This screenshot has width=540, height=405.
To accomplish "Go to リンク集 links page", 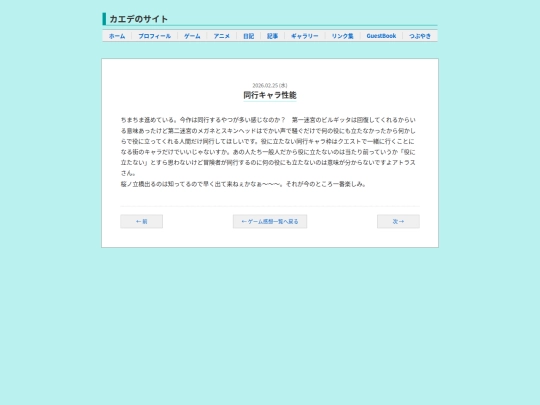I will [343, 36].
